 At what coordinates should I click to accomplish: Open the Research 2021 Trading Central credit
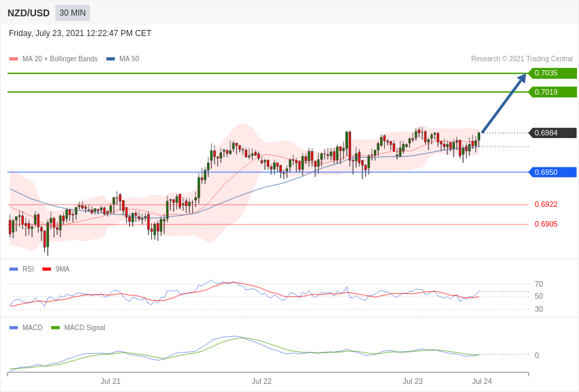(522, 59)
